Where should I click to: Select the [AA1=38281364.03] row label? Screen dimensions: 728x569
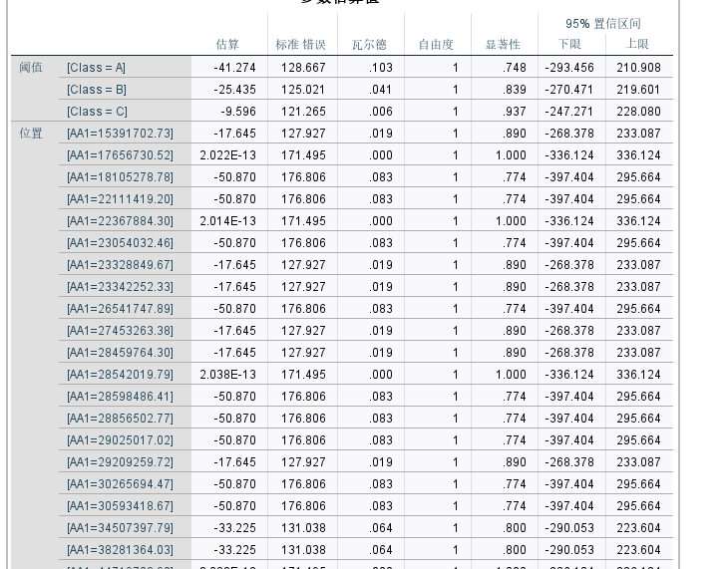[x=121, y=550]
